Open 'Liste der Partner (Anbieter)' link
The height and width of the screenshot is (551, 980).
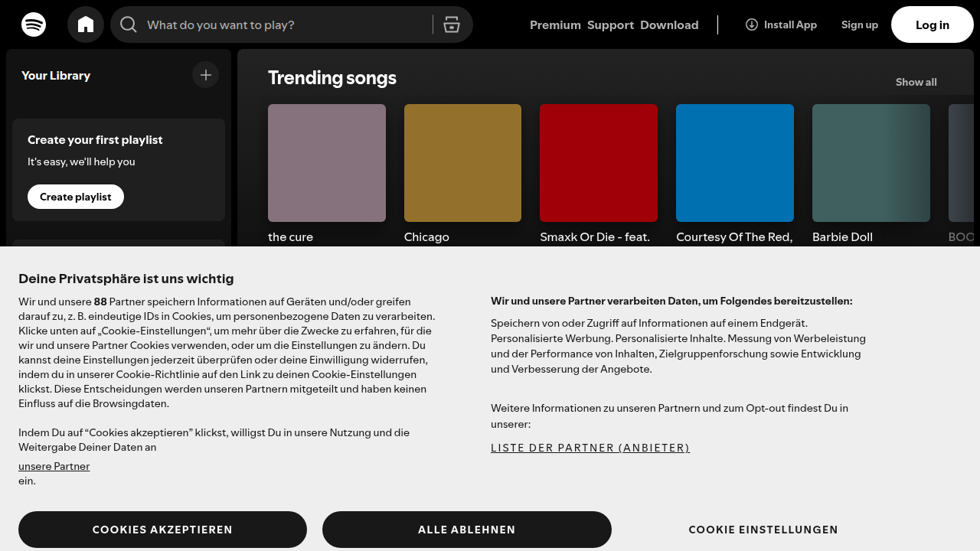pyautogui.click(x=590, y=448)
